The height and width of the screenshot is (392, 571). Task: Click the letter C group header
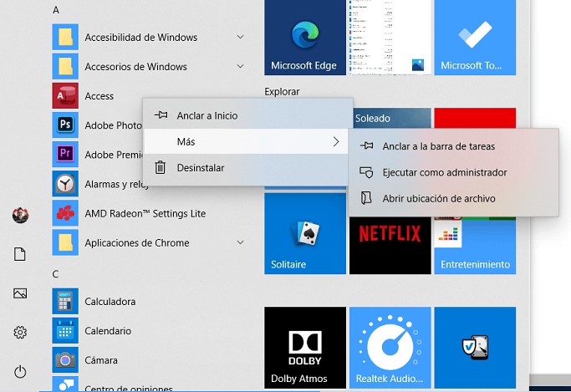click(x=55, y=273)
